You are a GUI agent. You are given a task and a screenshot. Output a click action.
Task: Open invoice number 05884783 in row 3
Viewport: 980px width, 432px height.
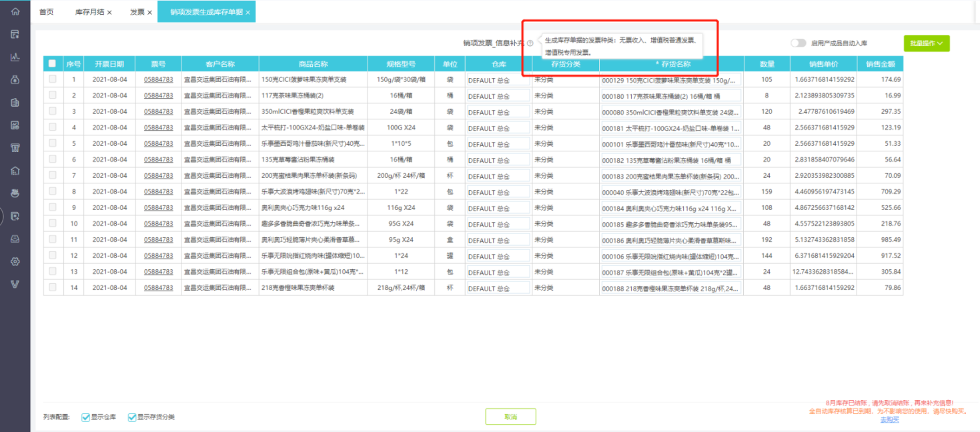[158, 112]
